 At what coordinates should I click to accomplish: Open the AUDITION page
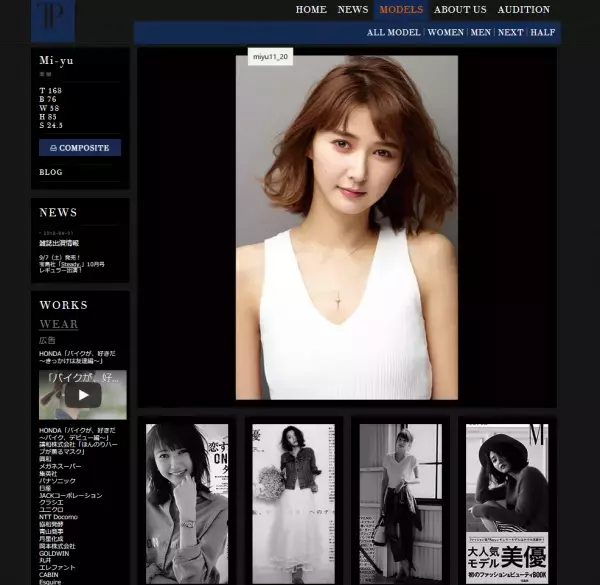point(523,10)
